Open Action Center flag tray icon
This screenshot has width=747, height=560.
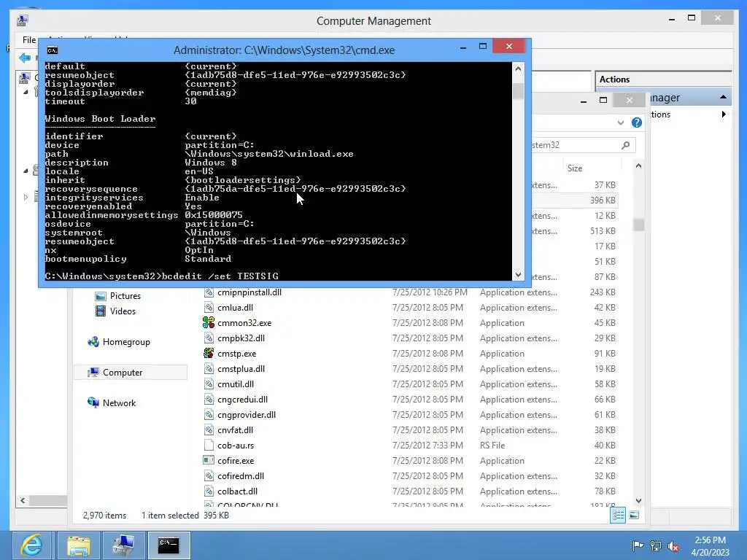638,545
